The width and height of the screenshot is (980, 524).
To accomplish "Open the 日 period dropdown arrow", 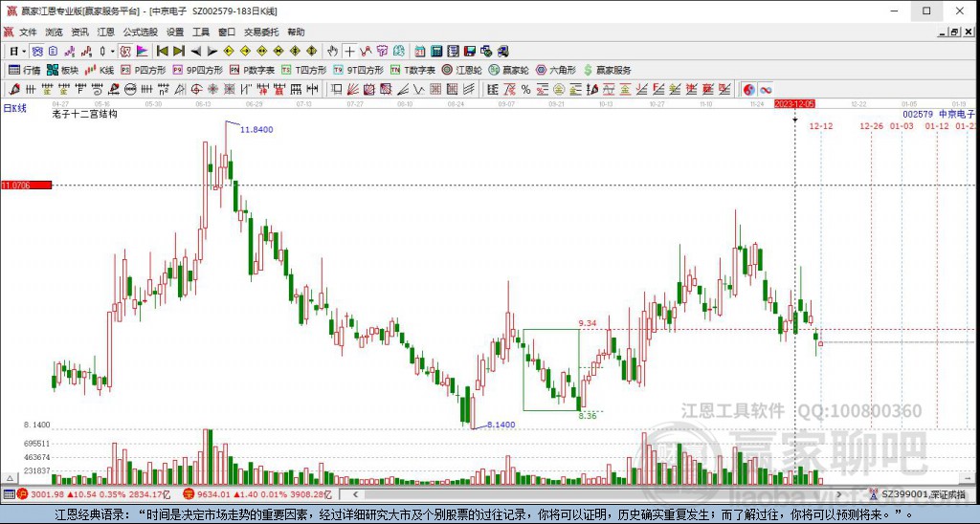I will 24,52.
